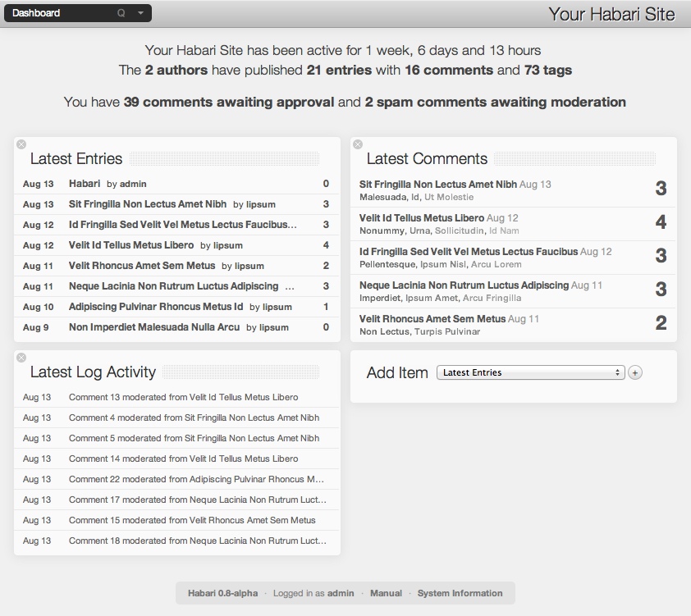Click comment count 4 in Latest Comments
Image resolution: width=691 pixels, height=616 pixels.
pyautogui.click(x=661, y=222)
